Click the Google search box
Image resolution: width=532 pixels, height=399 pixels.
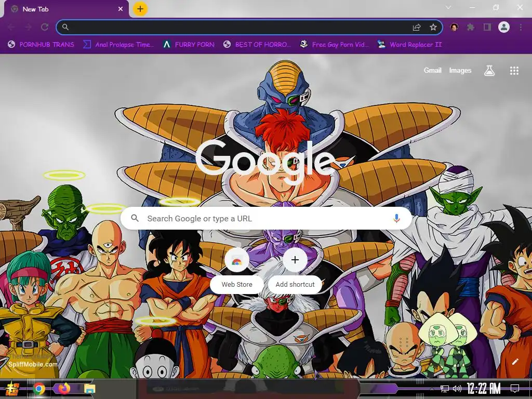coord(267,219)
